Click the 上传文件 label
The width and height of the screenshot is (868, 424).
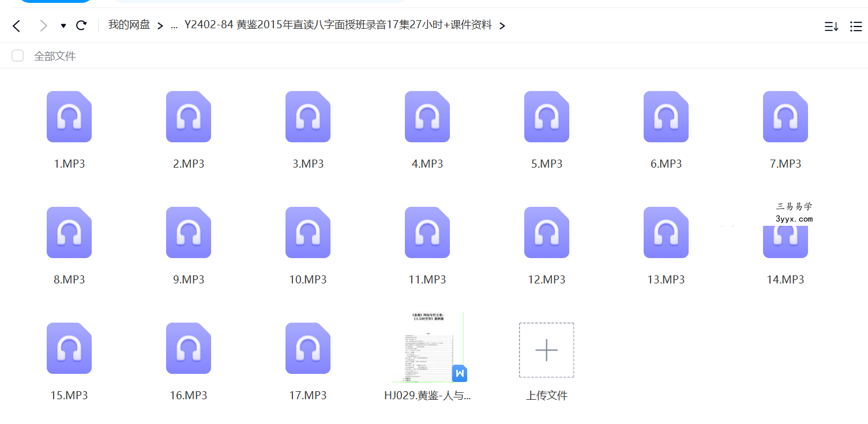(x=547, y=395)
